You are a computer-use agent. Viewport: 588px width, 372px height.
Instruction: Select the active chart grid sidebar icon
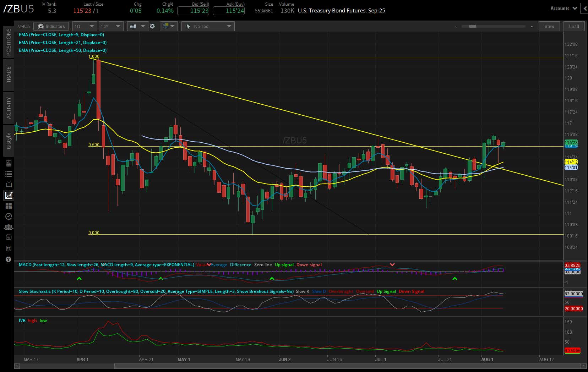click(9, 195)
